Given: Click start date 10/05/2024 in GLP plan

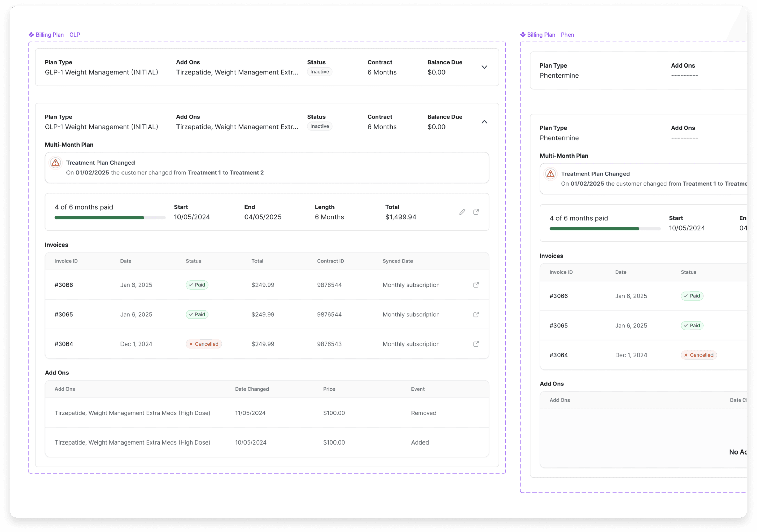Looking at the screenshot, I should click(192, 217).
